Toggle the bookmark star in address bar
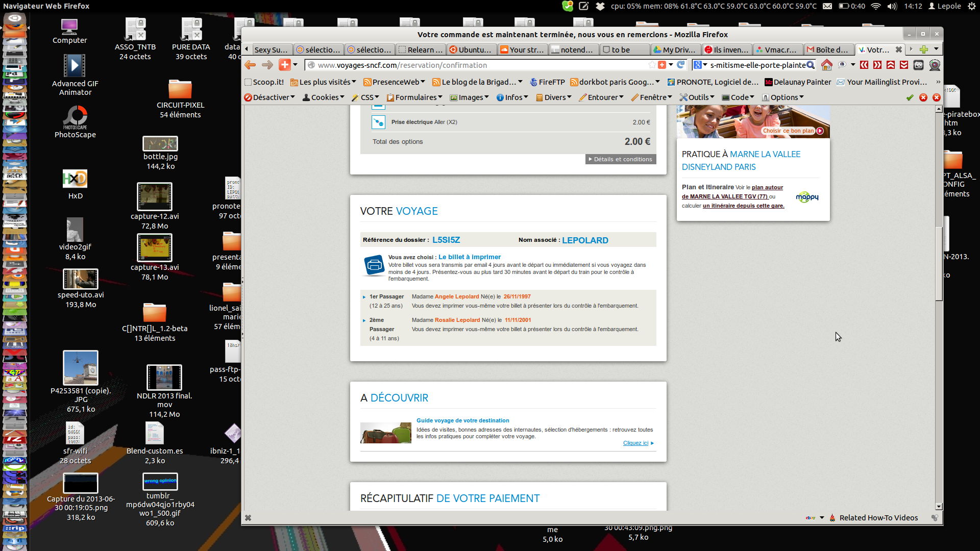The height and width of the screenshot is (551, 980). [x=652, y=65]
